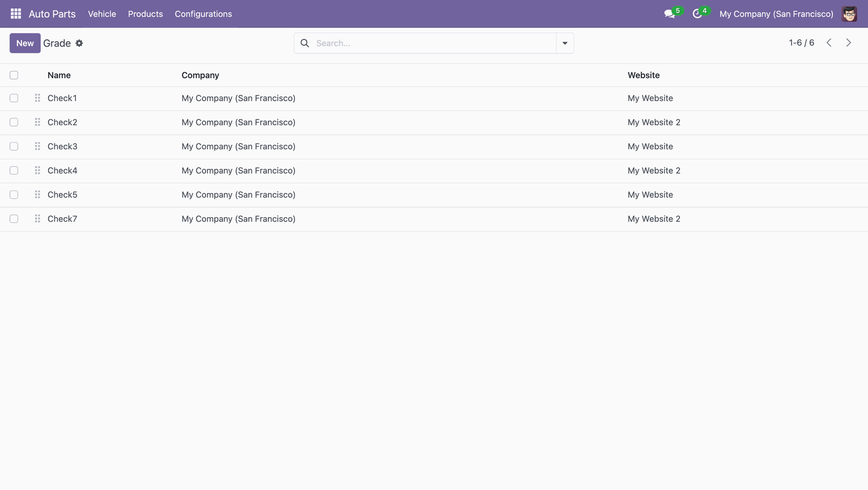Check the box for Check2 row
The width and height of the screenshot is (868, 490).
(14, 122)
